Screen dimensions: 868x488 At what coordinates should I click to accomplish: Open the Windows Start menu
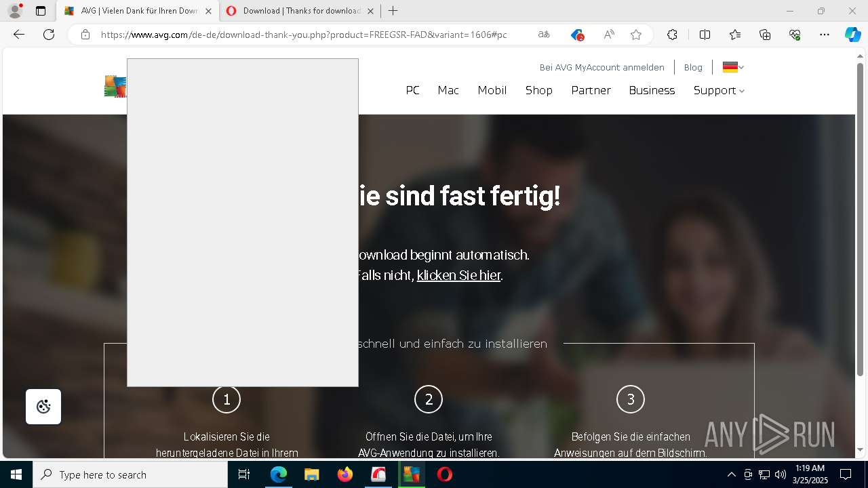[16, 474]
